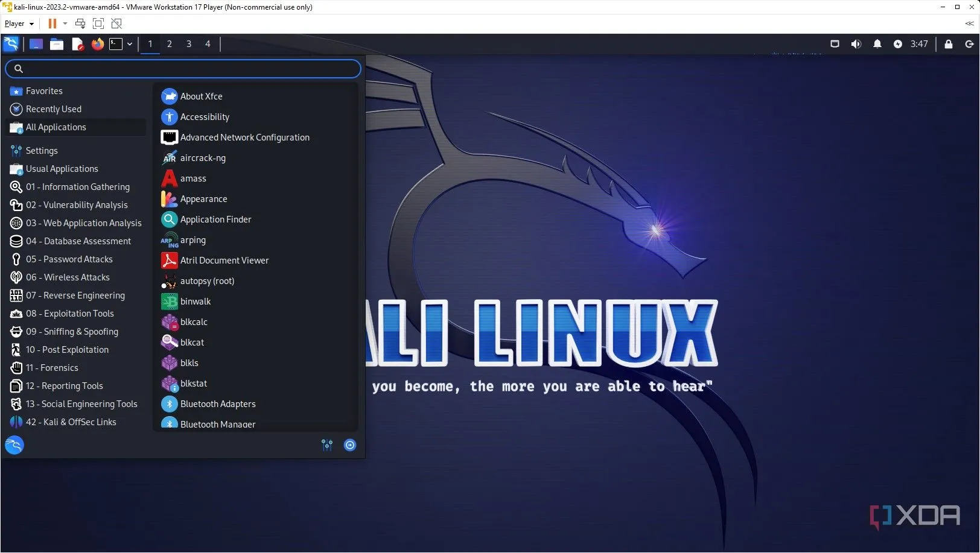Open settings via the sliders icon
Screen dimensions: 980x553
coord(327,445)
